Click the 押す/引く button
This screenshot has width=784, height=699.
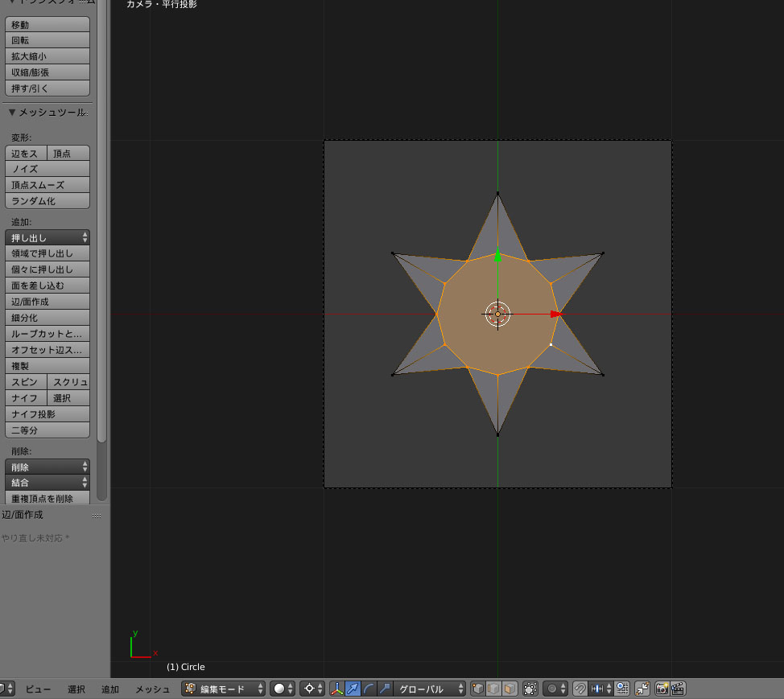coord(47,88)
